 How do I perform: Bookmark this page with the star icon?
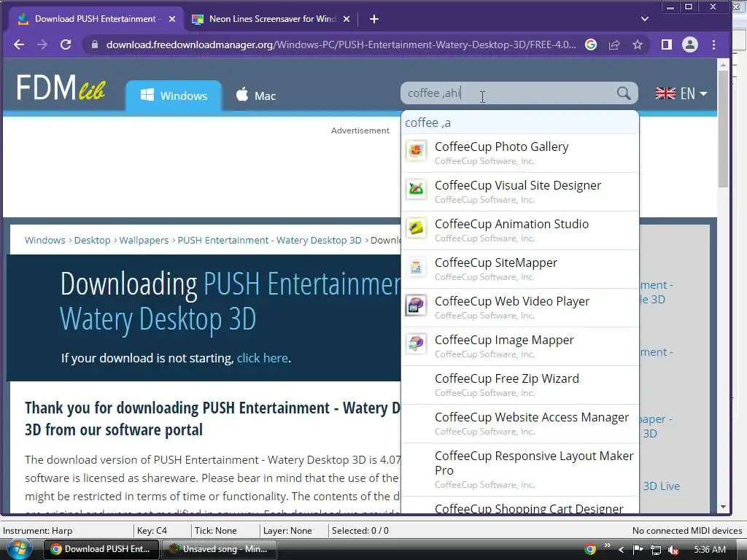coord(638,44)
